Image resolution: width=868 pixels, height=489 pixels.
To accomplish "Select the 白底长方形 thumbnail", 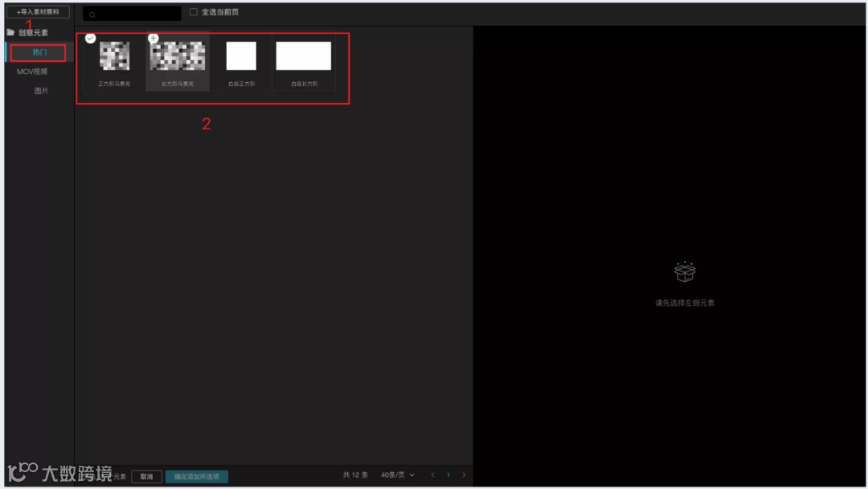I will 303,56.
